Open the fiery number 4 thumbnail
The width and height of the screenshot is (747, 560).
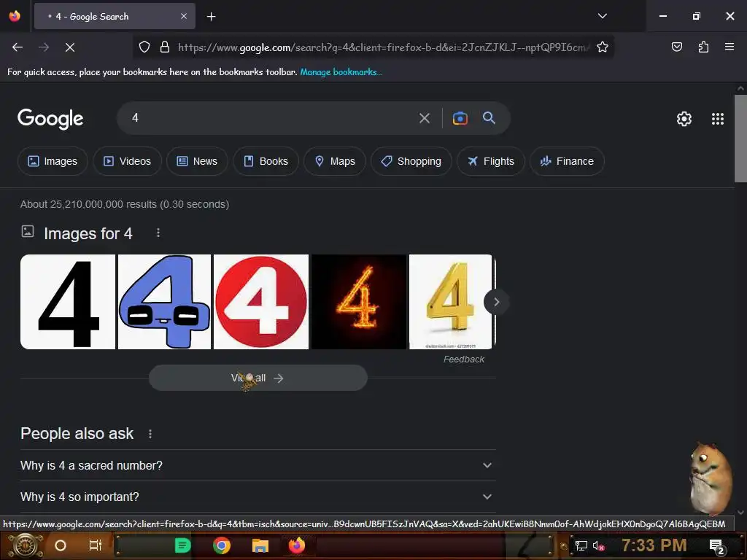[x=359, y=302]
